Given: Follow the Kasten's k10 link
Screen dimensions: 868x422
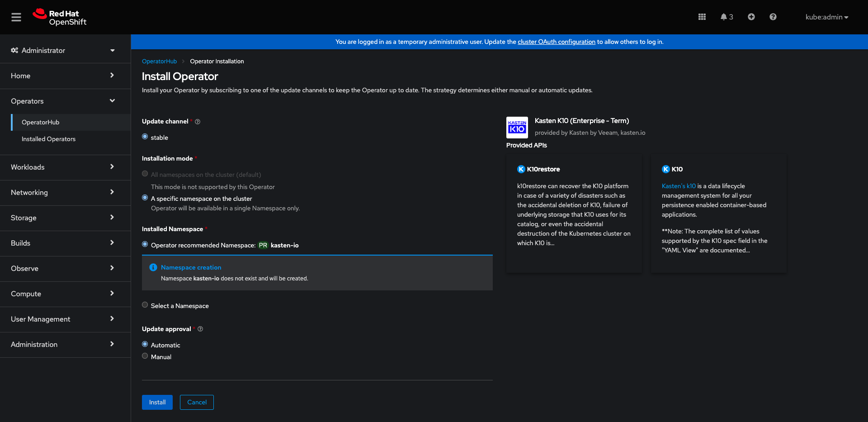Looking at the screenshot, I should [x=679, y=186].
